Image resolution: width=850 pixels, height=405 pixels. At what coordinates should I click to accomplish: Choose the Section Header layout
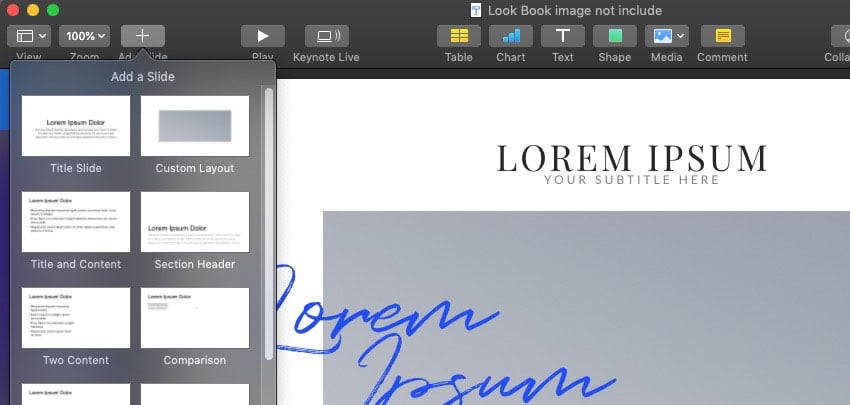click(195, 222)
